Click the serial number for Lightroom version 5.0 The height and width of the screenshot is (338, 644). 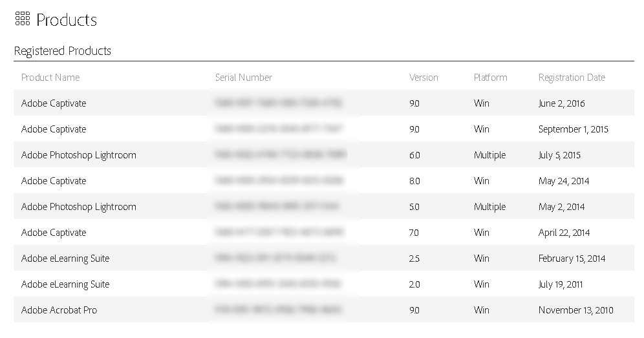coord(277,207)
